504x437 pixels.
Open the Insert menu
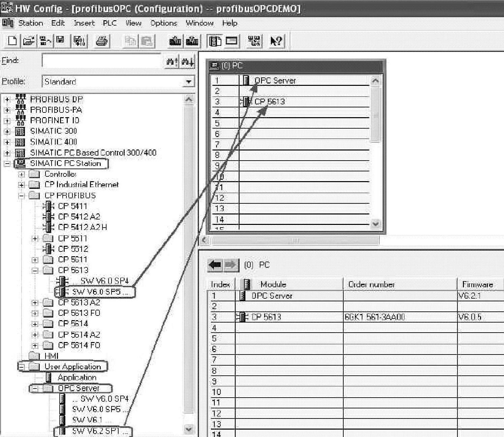[84, 23]
